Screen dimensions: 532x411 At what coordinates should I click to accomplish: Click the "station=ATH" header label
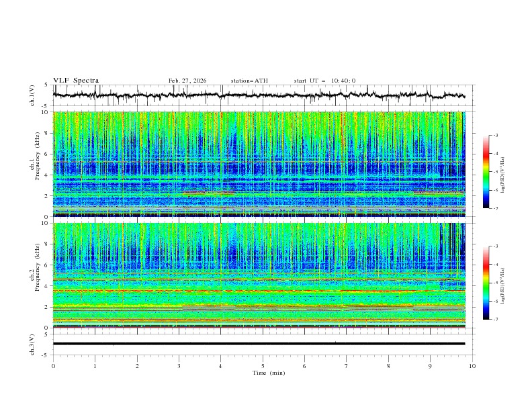(x=249, y=81)
